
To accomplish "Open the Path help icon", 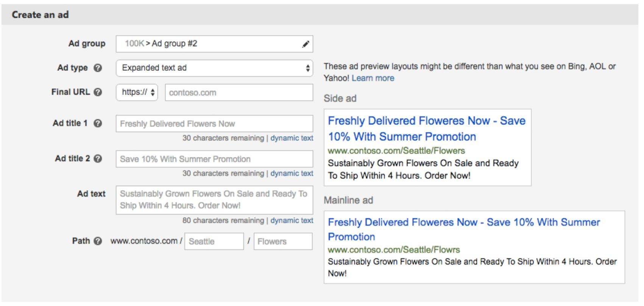I will pos(98,241).
